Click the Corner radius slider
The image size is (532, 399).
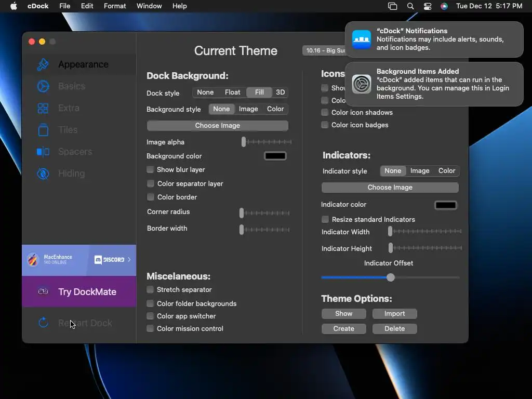coord(264,213)
